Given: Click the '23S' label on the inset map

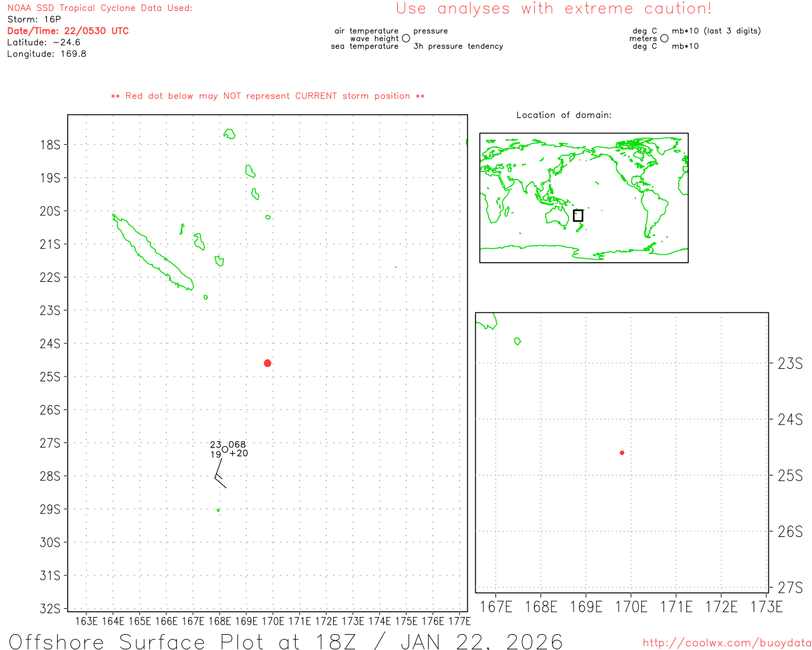Looking at the screenshot, I should pyautogui.click(x=790, y=363).
